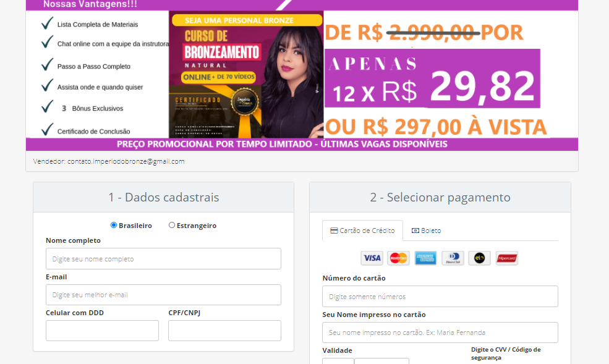Click the Elo card icon
Viewport: 609px width, 364px height.
point(479,258)
